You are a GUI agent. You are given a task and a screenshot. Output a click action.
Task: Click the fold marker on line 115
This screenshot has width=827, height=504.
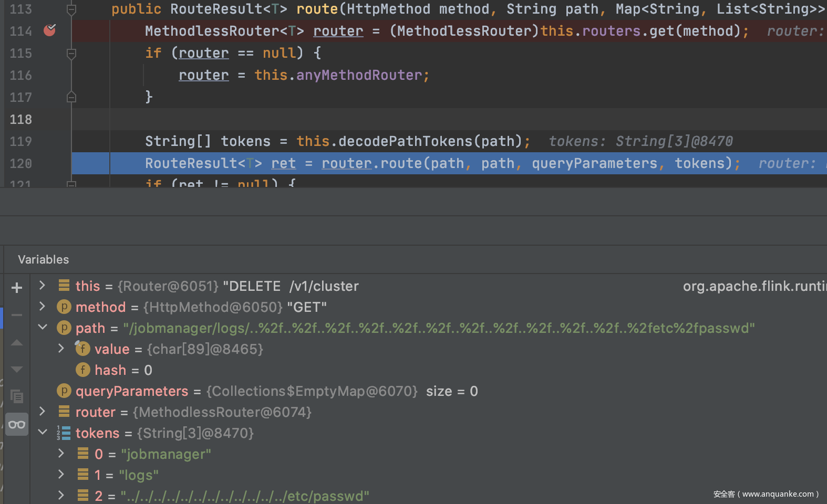(x=71, y=54)
